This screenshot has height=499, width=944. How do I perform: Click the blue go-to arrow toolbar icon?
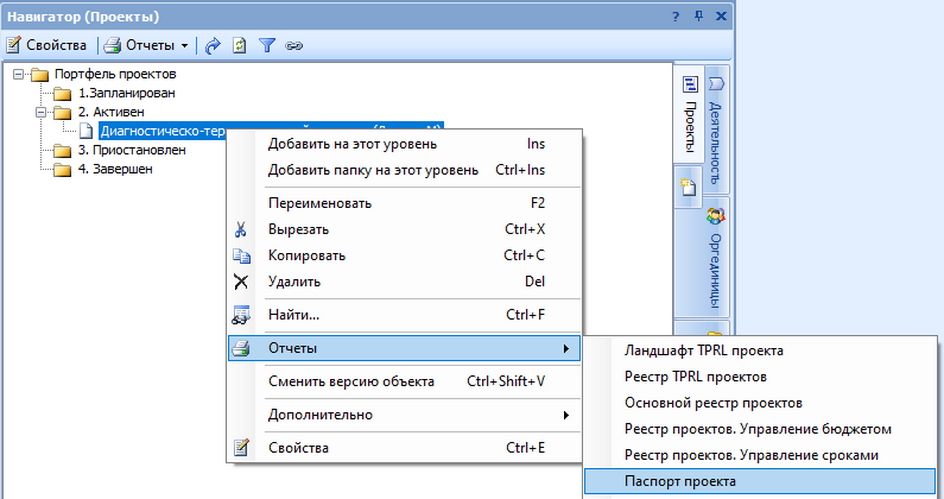tap(212, 45)
